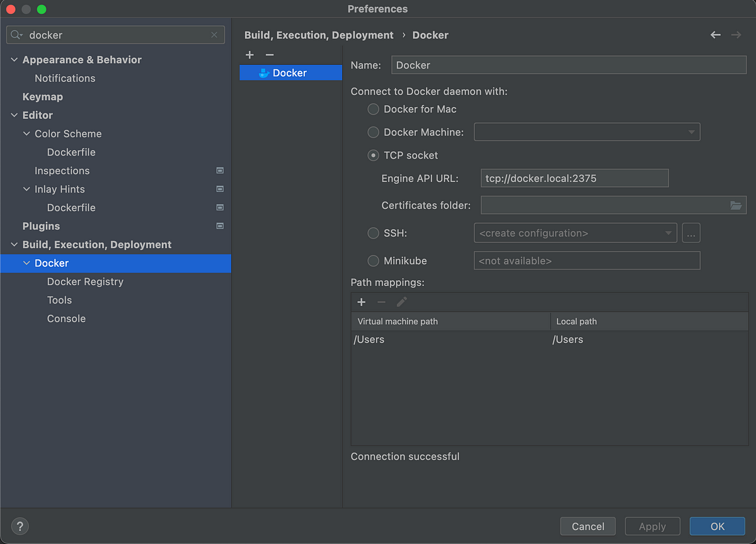Navigate forward with the right arrow
The width and height of the screenshot is (756, 544).
coord(736,35)
